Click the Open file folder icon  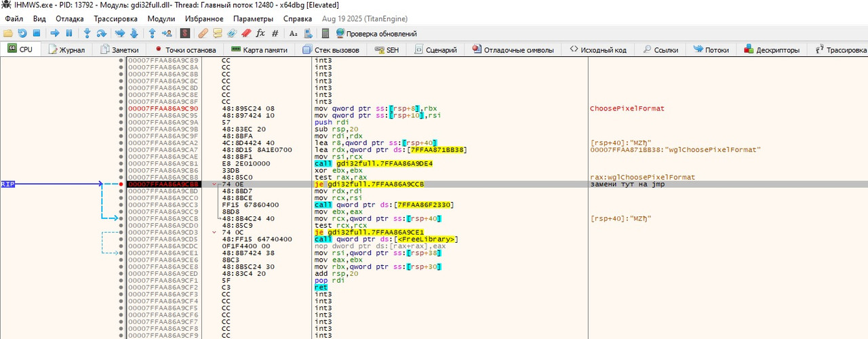8,33
